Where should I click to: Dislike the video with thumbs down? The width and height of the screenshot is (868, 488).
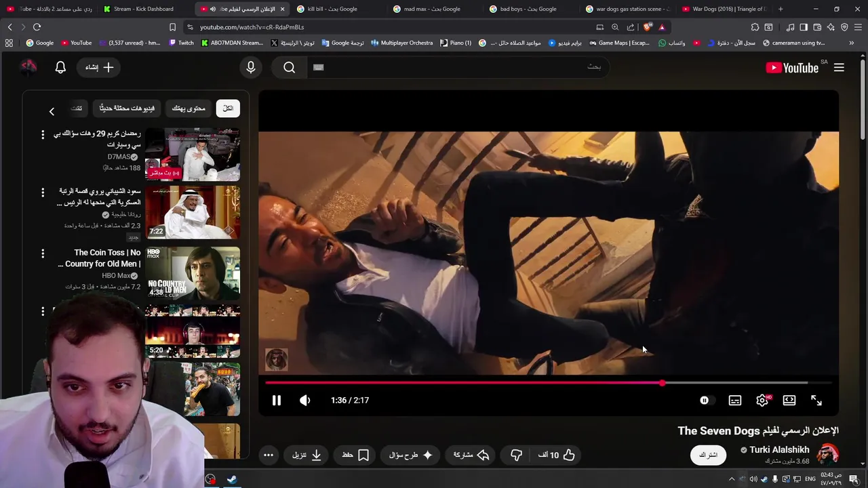pyautogui.click(x=517, y=455)
